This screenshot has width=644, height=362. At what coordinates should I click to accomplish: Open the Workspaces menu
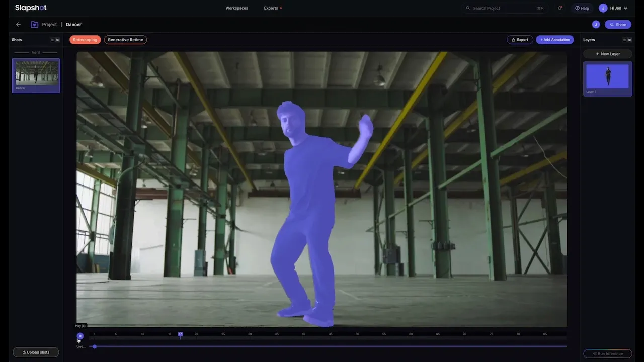click(x=236, y=8)
